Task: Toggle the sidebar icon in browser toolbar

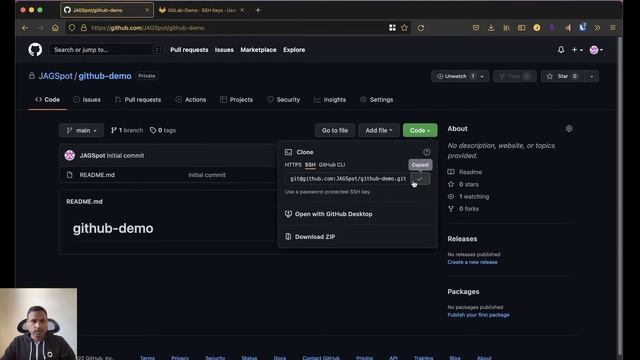Action: point(521,28)
